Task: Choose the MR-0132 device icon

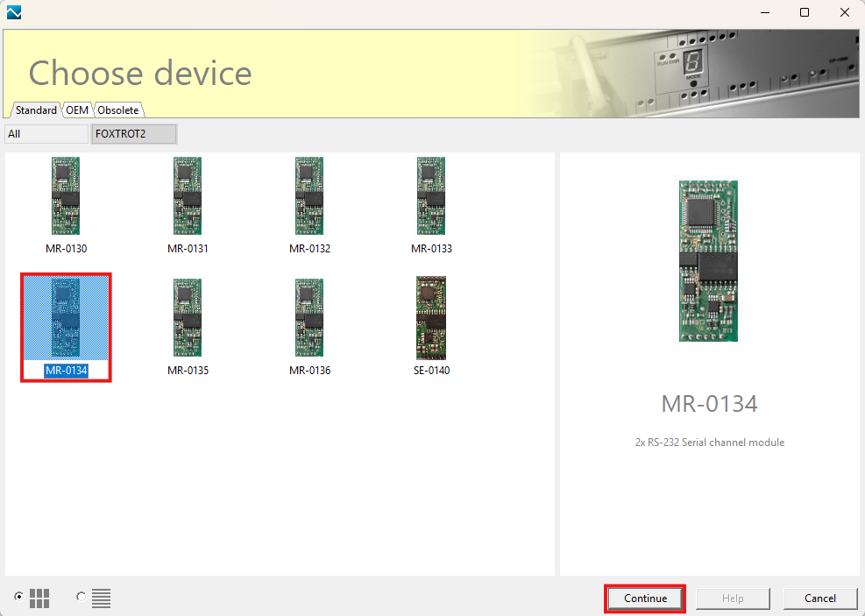Action: (x=309, y=195)
